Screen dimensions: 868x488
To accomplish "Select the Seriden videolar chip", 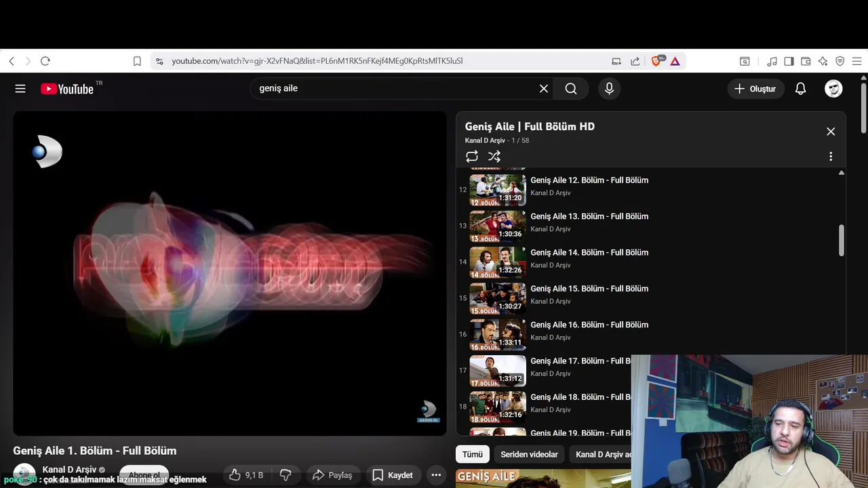I will tap(529, 454).
